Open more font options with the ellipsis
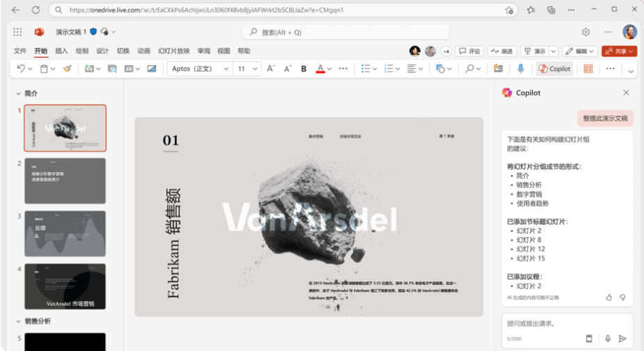This screenshot has height=351, width=644. point(343,69)
